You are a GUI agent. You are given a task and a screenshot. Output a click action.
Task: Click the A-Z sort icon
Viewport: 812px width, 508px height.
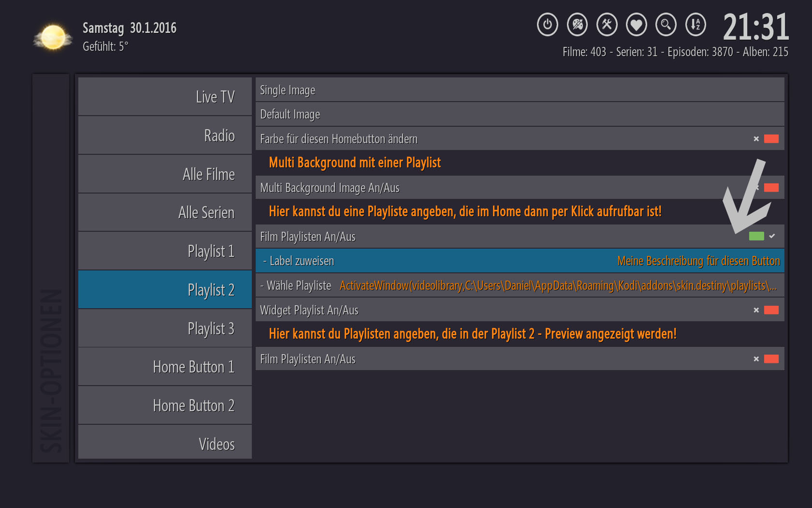point(696,24)
